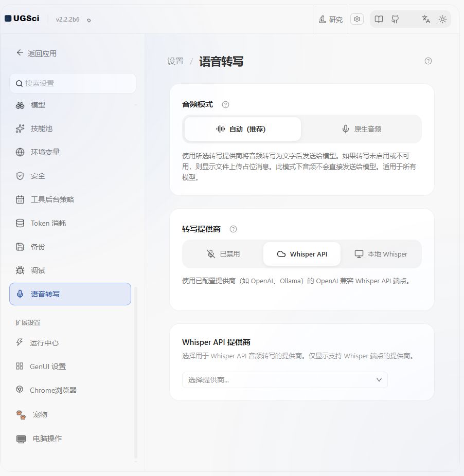464x476 pixels.
Task: Click the 扩展设置 section header
Action: [x=28, y=323]
